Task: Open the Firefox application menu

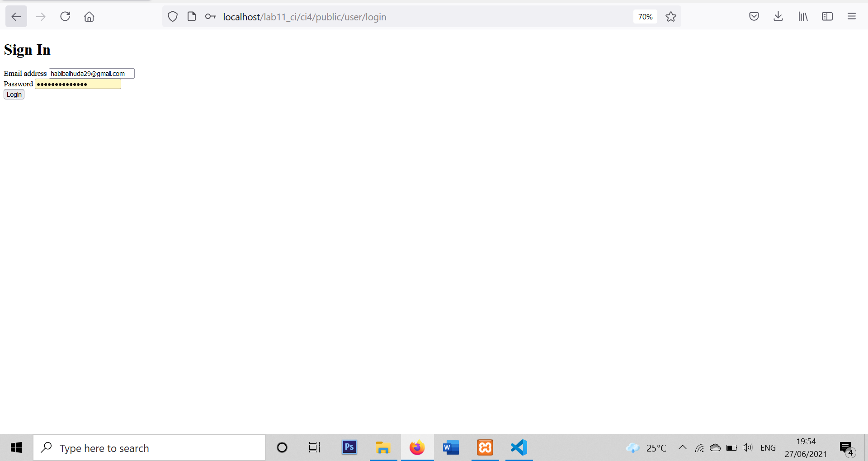Action: tap(852, 16)
